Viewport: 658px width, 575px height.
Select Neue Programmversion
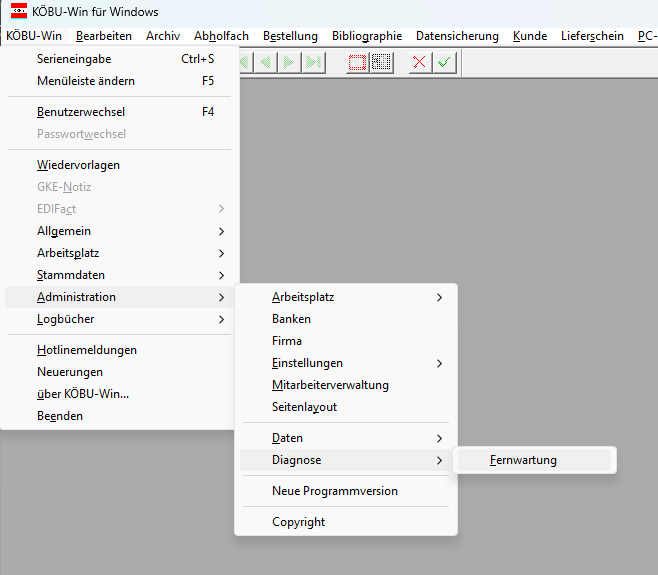coord(346,491)
